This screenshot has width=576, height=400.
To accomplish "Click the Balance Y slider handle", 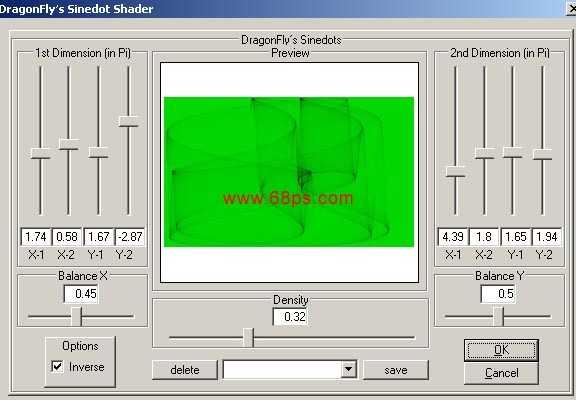I will 498,316.
